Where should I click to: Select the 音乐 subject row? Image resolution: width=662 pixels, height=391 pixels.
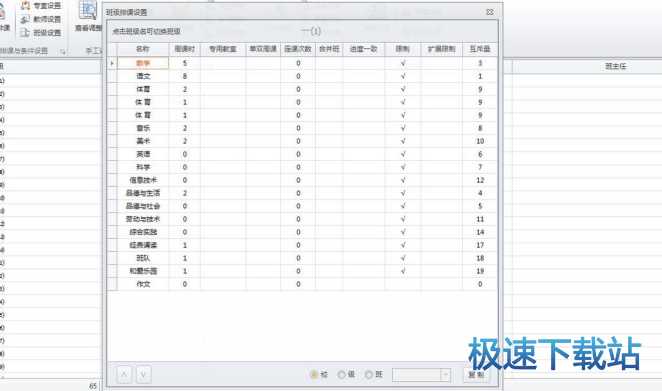[302, 128]
